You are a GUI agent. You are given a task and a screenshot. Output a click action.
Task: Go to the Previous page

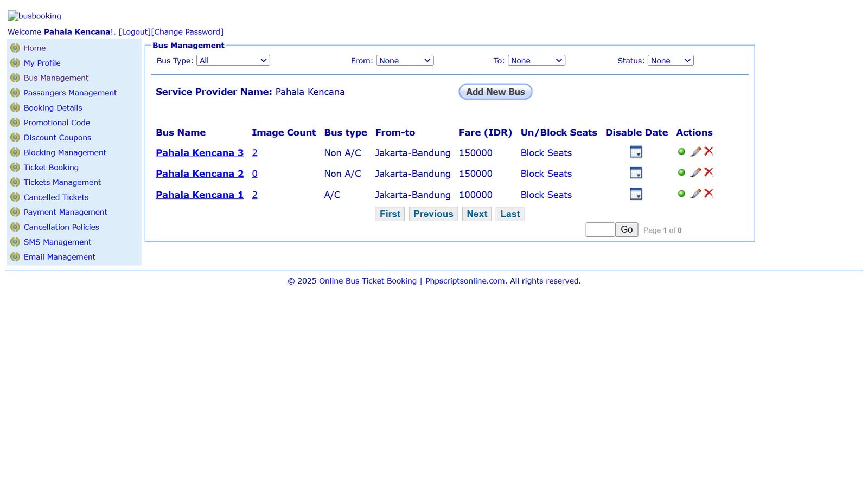pos(433,214)
